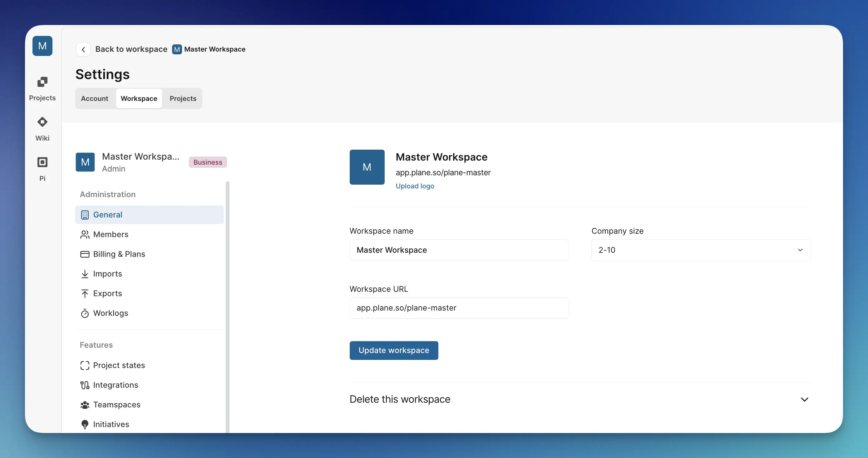This screenshot has width=868, height=458.
Task: Switch to the Account settings tab
Action: pos(94,98)
